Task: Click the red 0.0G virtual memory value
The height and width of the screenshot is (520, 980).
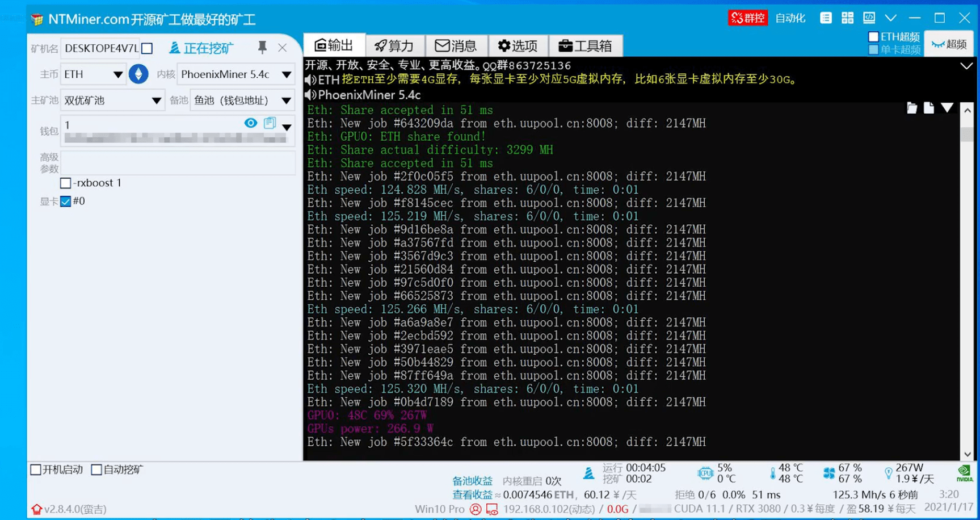Action: pyautogui.click(x=618, y=509)
